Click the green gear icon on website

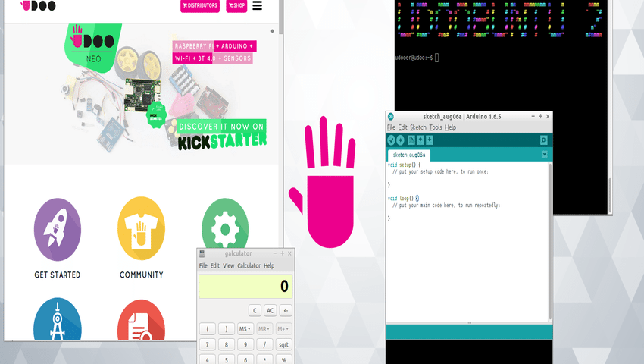225,224
